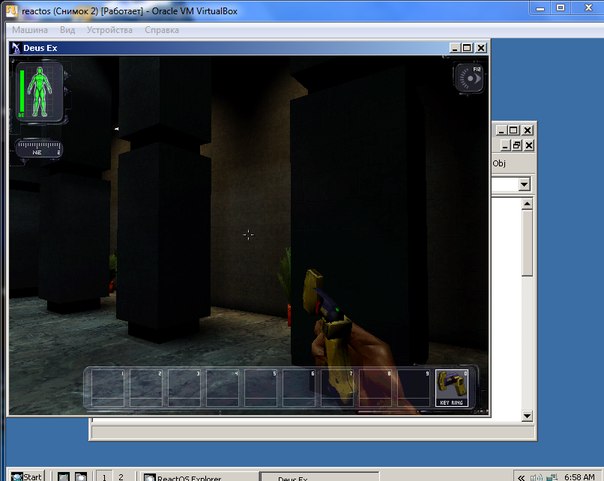Image resolution: width=604 pixels, height=481 pixels.
Task: Open the ReactOS Start menu
Action: point(27,477)
